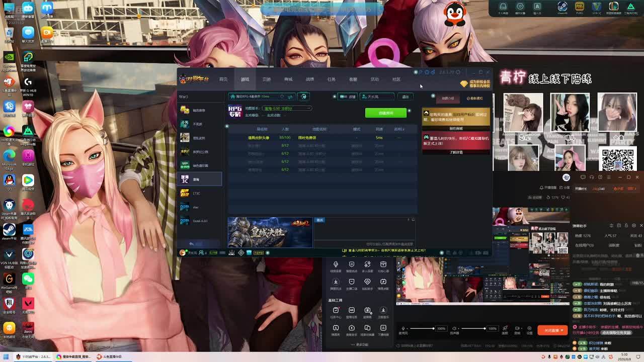Open the GeForce Experience desktop icon
This screenshot has height=362, width=644.
click(x=9, y=60)
